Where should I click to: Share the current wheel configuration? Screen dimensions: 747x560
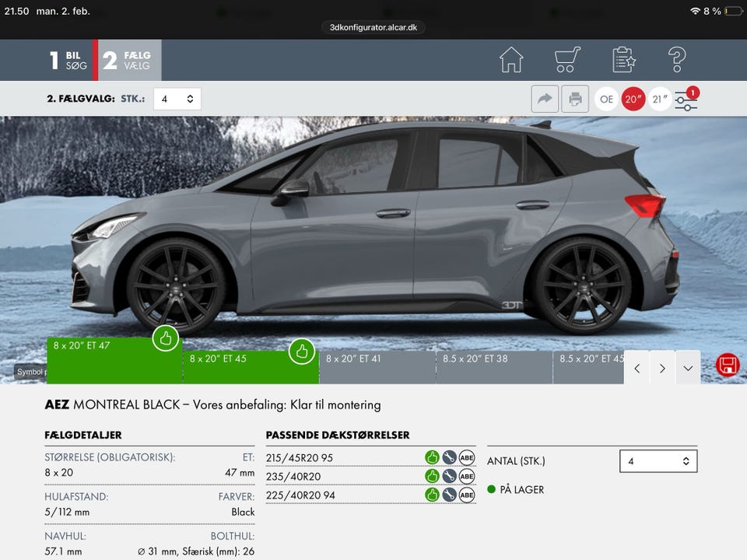tap(545, 99)
